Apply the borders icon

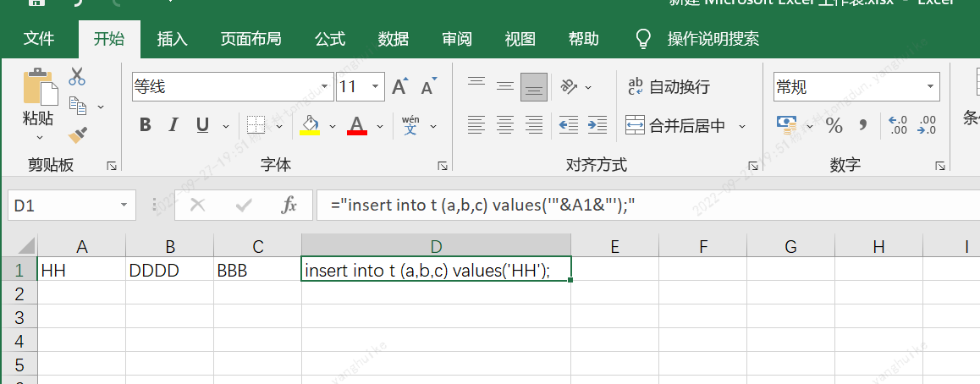click(256, 125)
